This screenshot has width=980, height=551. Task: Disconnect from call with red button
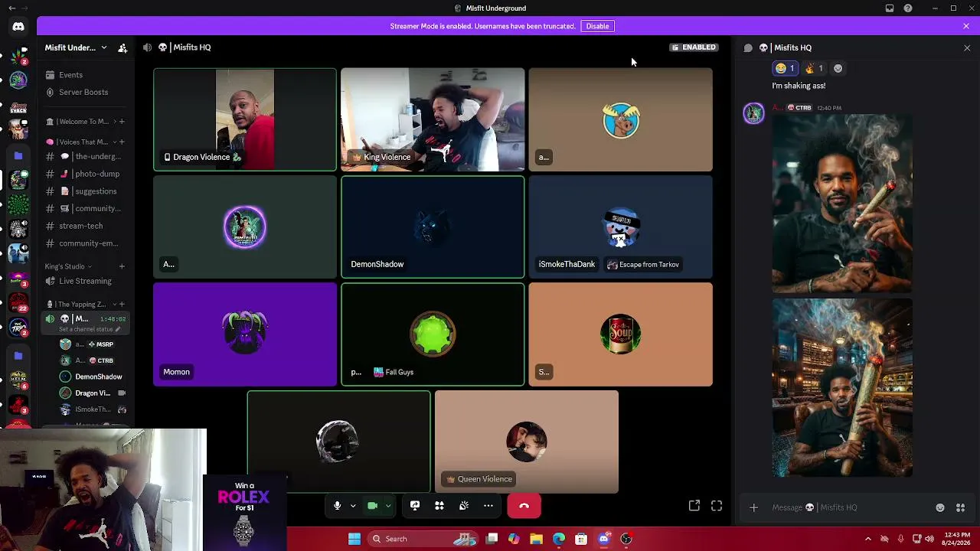point(524,506)
